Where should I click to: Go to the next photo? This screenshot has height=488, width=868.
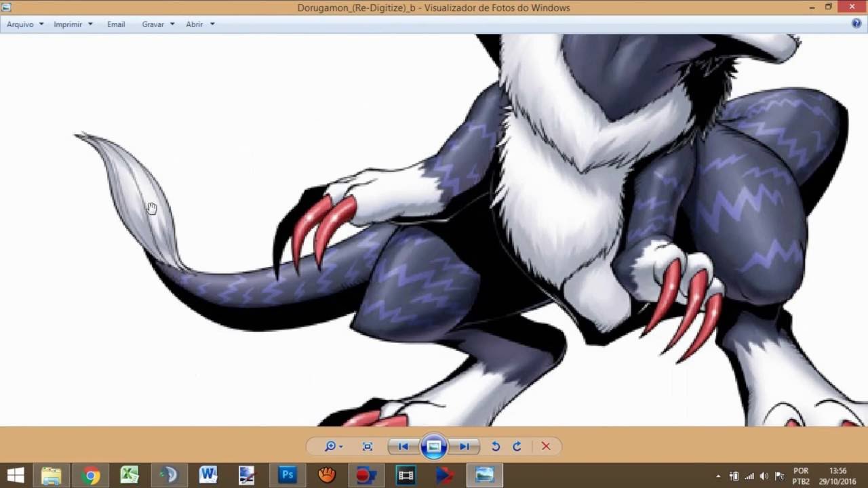click(465, 446)
